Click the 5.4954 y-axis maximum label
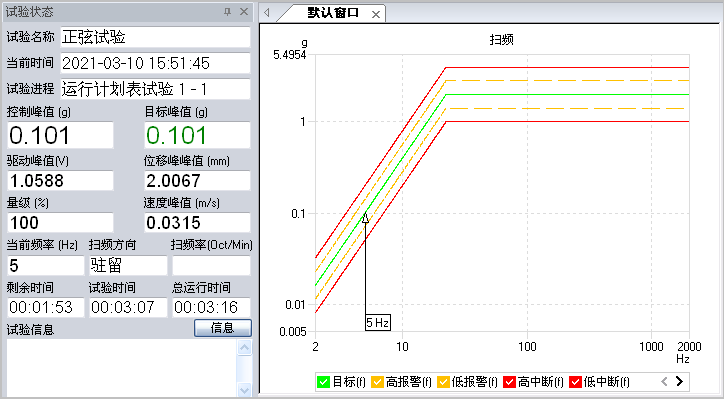This screenshot has width=724, height=399. [x=290, y=55]
